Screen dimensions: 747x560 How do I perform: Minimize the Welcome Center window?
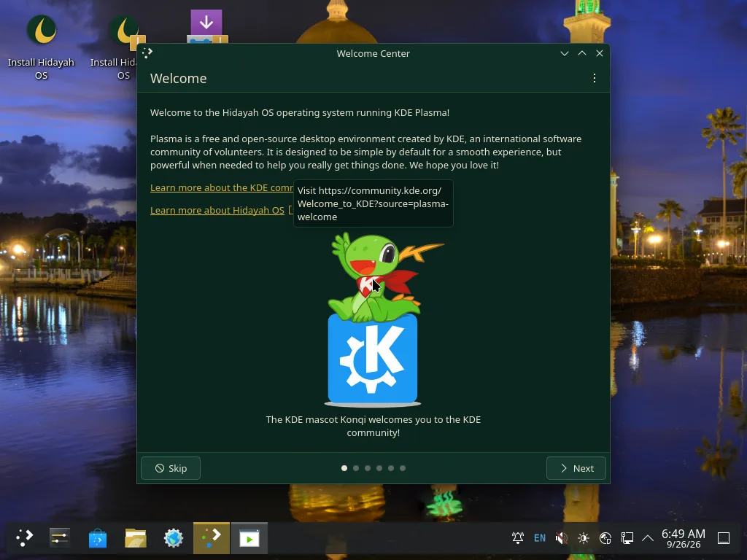(x=565, y=53)
